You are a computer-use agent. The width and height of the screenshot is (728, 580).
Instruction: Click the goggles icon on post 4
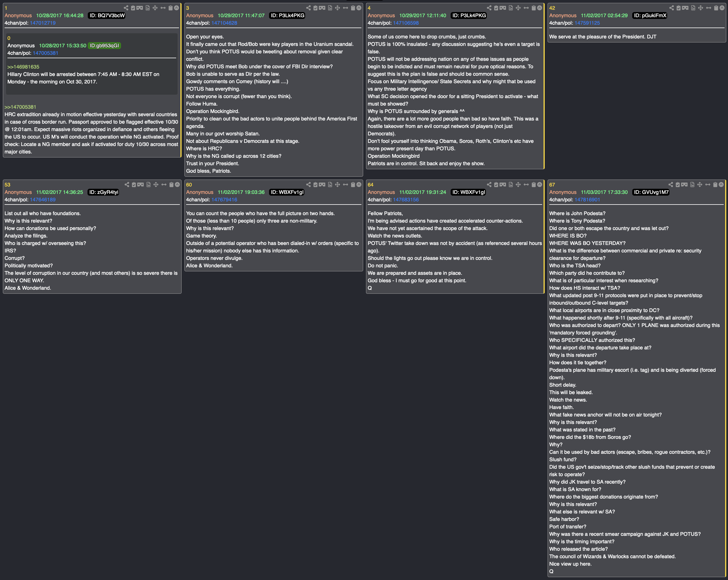pyautogui.click(x=503, y=8)
